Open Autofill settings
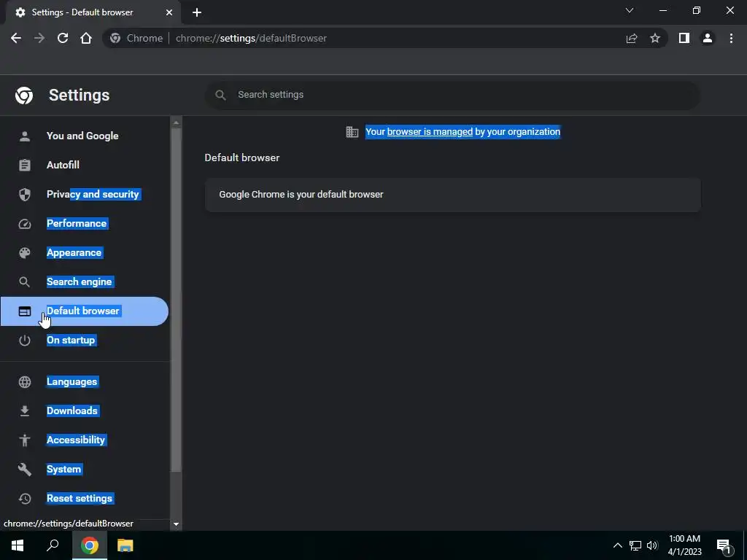Image resolution: width=747 pixels, height=560 pixels. pyautogui.click(x=63, y=165)
